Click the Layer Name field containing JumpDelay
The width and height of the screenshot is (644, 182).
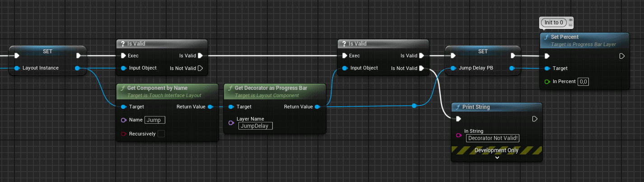(256, 126)
